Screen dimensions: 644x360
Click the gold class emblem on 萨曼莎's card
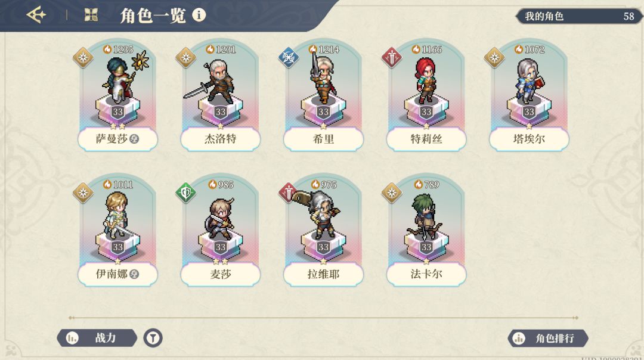point(84,57)
